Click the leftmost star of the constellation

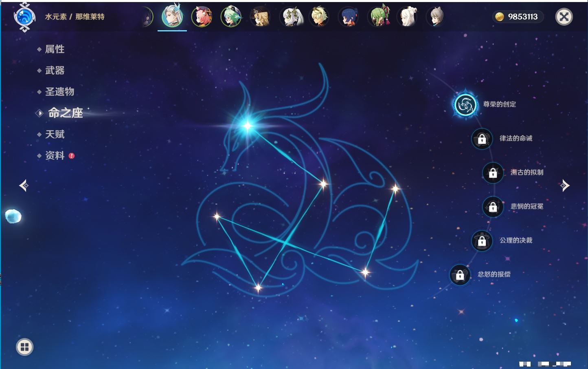point(217,217)
